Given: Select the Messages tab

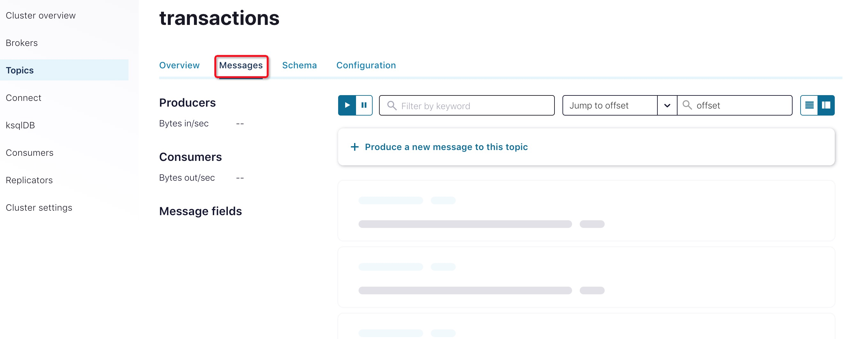Looking at the screenshot, I should pos(241,65).
